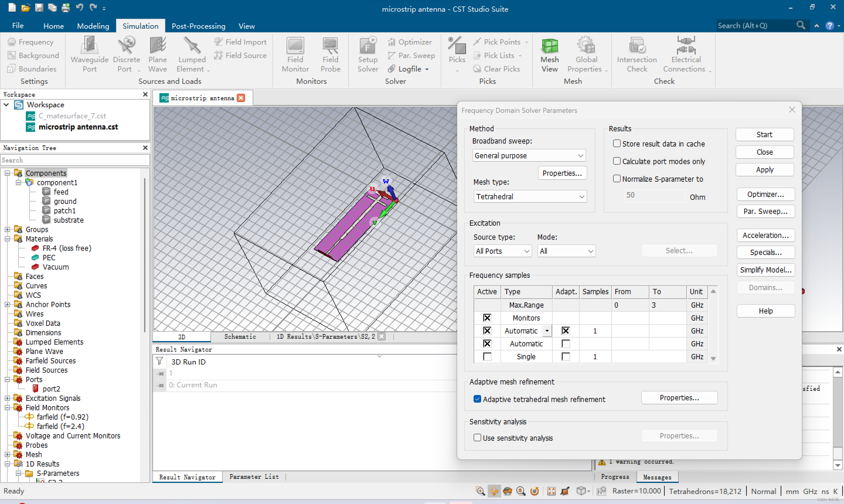Enable Use sensitivity analysis checkbox

[477, 438]
